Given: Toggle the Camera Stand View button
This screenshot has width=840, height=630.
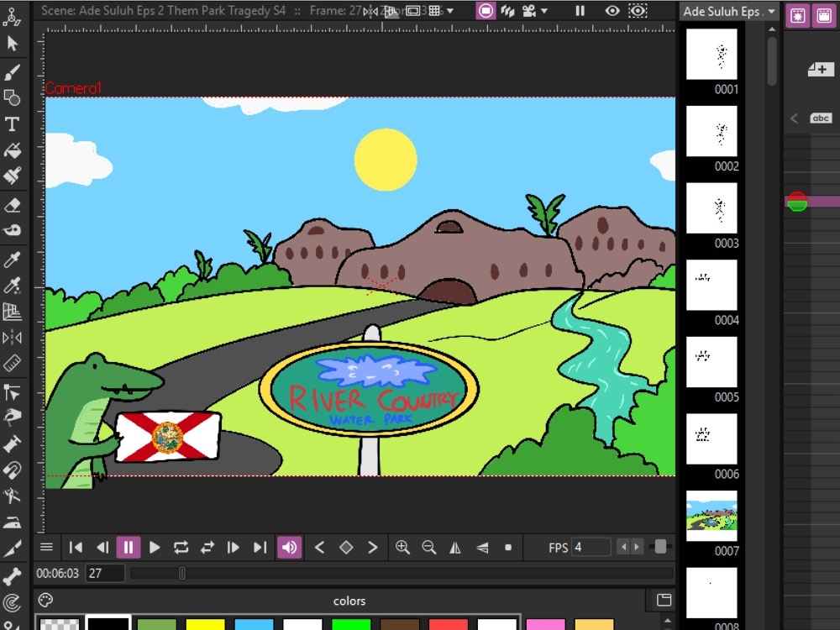Looking at the screenshot, I should pyautogui.click(x=486, y=11).
